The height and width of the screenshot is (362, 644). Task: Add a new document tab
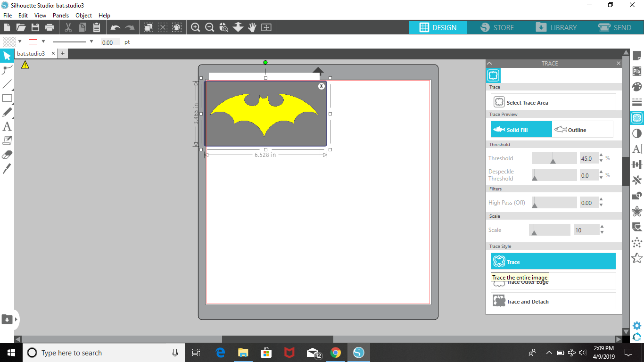coord(63,54)
